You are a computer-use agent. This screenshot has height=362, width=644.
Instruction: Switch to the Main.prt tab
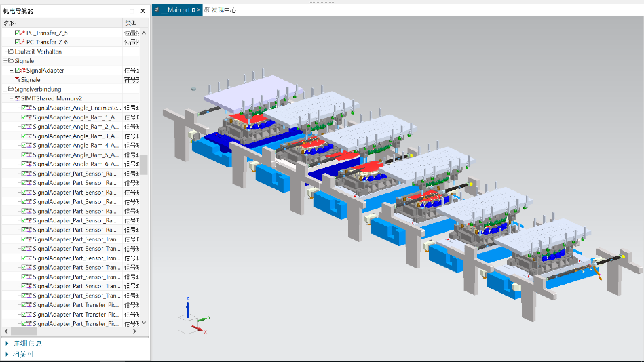point(179,9)
